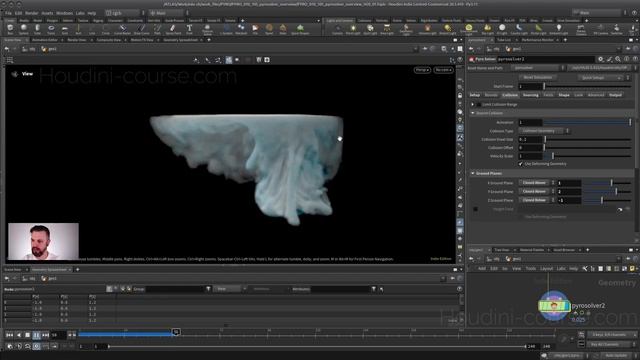Select the Quick Shapes shelf tool
Viewport: 640px width, 360px height.
coord(300,29)
